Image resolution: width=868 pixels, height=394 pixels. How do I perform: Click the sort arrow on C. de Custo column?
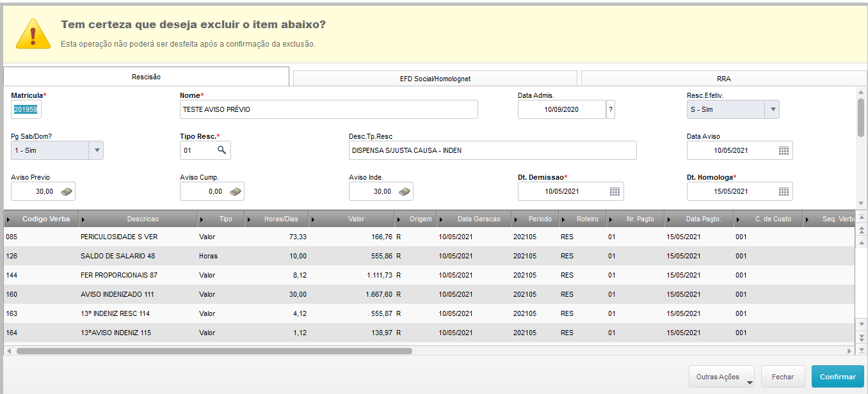pyautogui.click(x=737, y=219)
